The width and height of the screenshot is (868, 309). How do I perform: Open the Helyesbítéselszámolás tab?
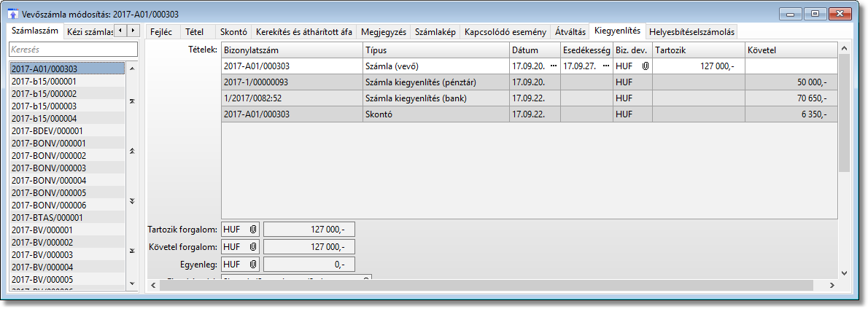pyautogui.click(x=692, y=32)
